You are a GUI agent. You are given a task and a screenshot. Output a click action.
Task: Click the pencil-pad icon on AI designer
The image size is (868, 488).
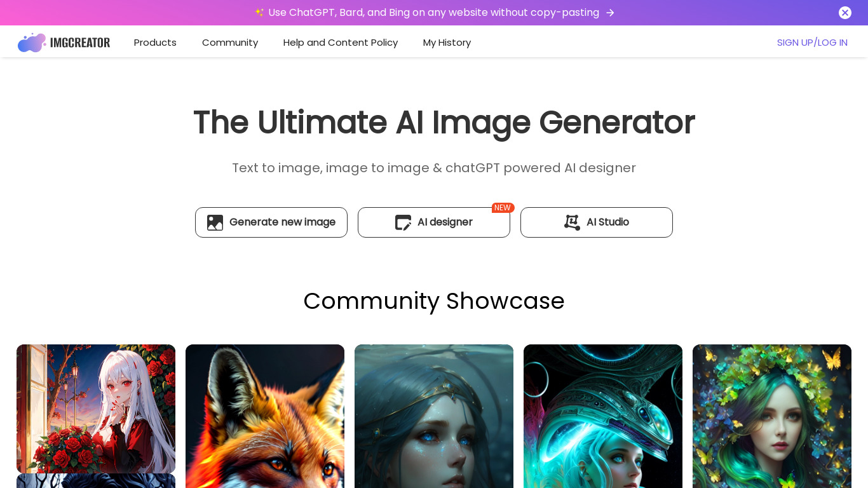(403, 222)
